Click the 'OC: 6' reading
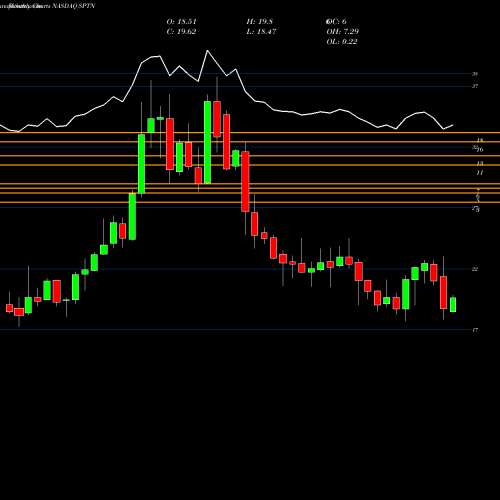This screenshot has width=500, height=500. pos(336,22)
